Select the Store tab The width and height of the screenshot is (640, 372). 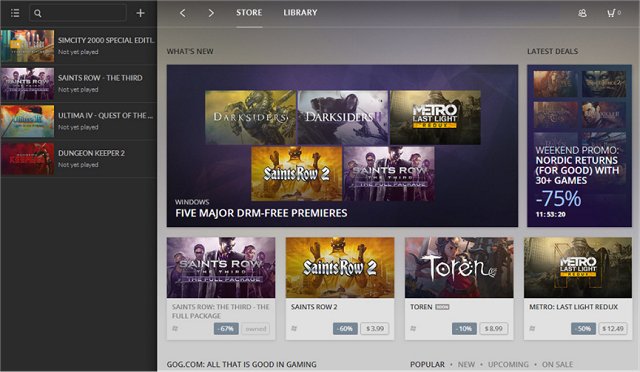(x=249, y=13)
